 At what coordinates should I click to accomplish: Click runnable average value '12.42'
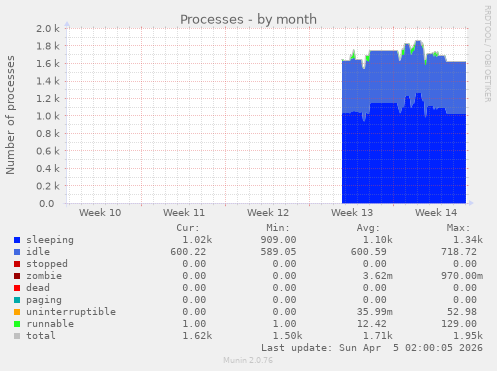(x=371, y=324)
